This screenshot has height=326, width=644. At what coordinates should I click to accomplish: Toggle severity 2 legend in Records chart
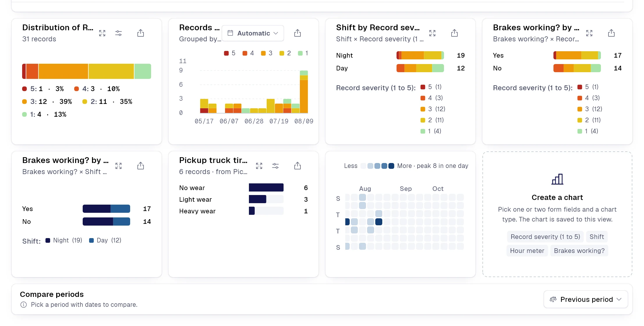(285, 53)
